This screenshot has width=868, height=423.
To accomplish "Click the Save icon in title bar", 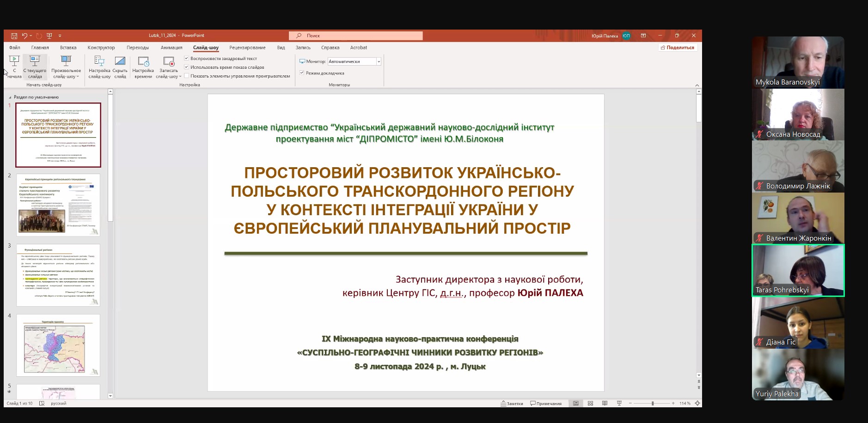I will (x=14, y=36).
